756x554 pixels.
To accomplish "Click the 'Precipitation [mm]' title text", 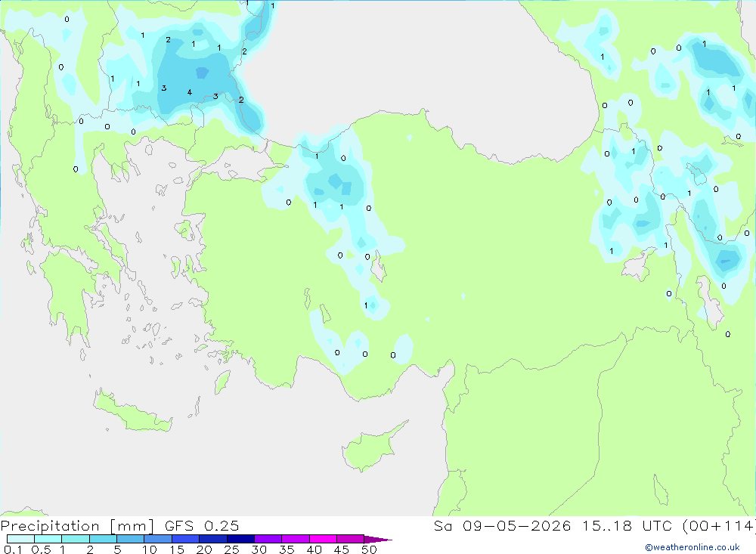I will click(x=77, y=526).
